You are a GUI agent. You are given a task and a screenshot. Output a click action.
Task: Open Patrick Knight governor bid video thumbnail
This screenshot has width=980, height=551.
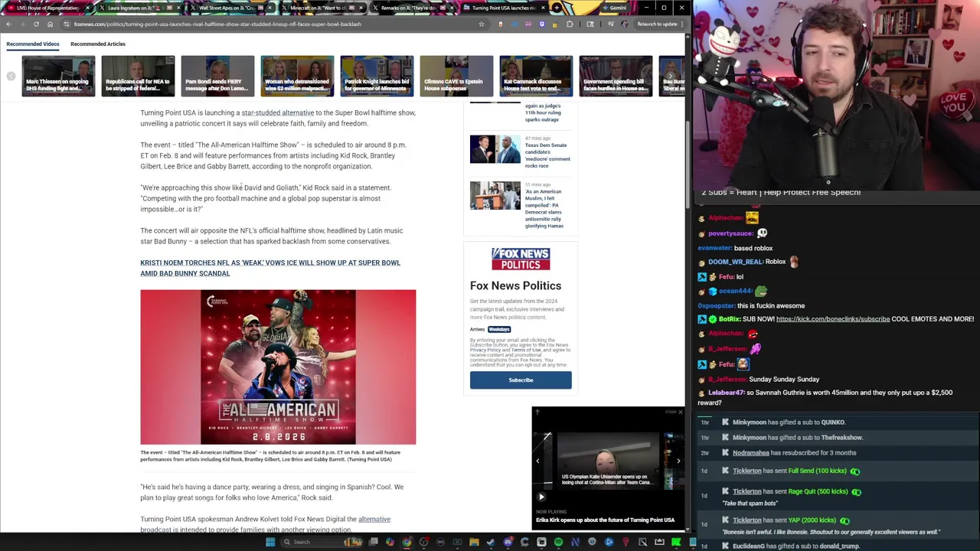(x=377, y=76)
